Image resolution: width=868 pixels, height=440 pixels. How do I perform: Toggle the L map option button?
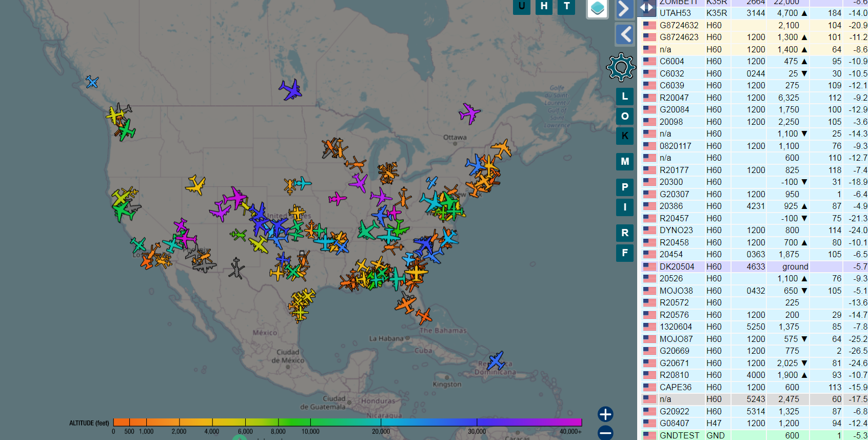pyautogui.click(x=625, y=97)
